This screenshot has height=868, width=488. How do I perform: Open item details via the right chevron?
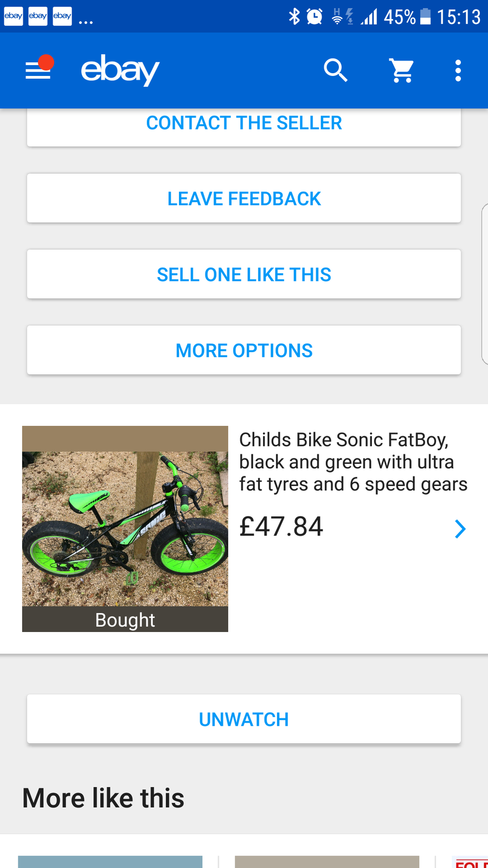pyautogui.click(x=460, y=529)
